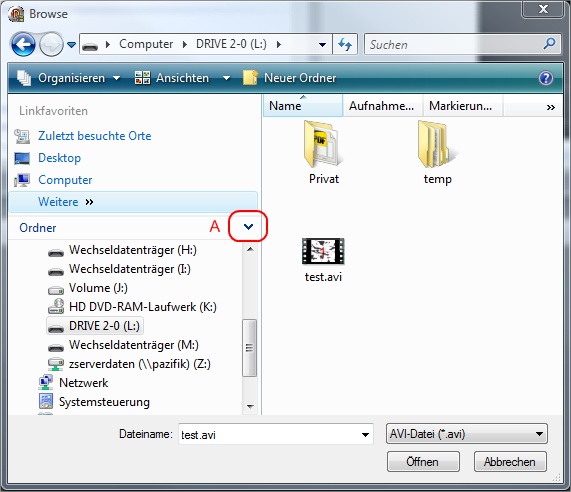Select DRIVE 2-0 (L:) breadcrumb segment
Viewport: 571px width, 492px height.
coord(231,44)
